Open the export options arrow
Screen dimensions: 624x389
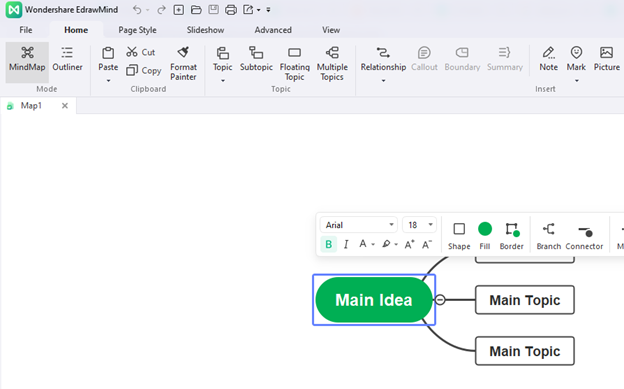click(x=259, y=10)
